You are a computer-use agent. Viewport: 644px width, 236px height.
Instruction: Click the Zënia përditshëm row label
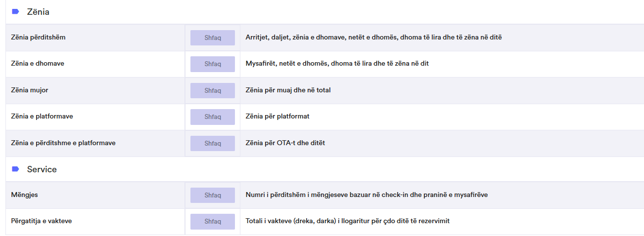click(38, 38)
